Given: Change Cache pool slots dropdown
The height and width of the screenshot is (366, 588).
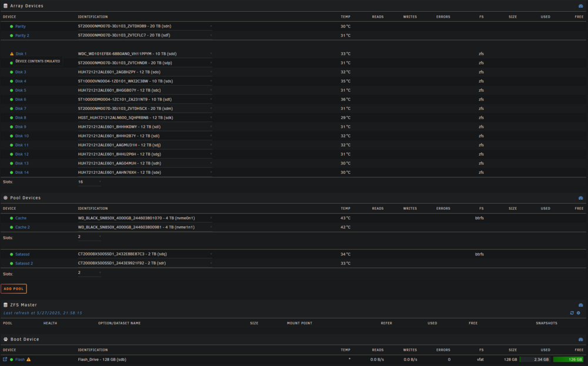Looking at the screenshot, I should 89,237.
